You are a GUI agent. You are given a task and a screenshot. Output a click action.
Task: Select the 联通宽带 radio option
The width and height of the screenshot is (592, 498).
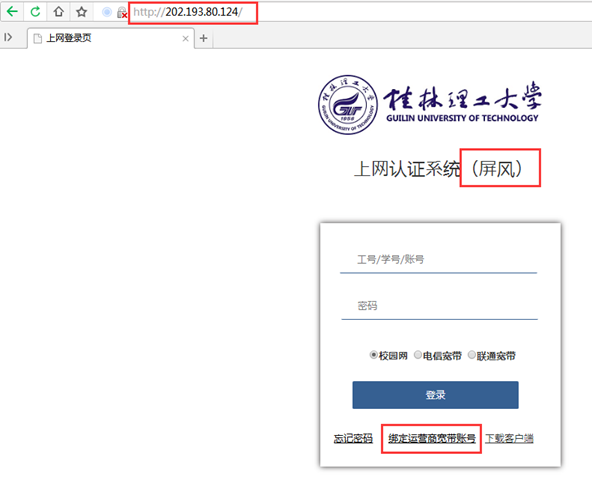[472, 355]
